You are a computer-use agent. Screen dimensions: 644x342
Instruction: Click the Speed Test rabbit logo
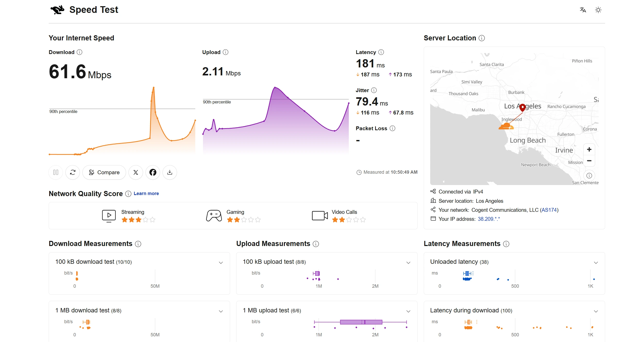coord(57,10)
